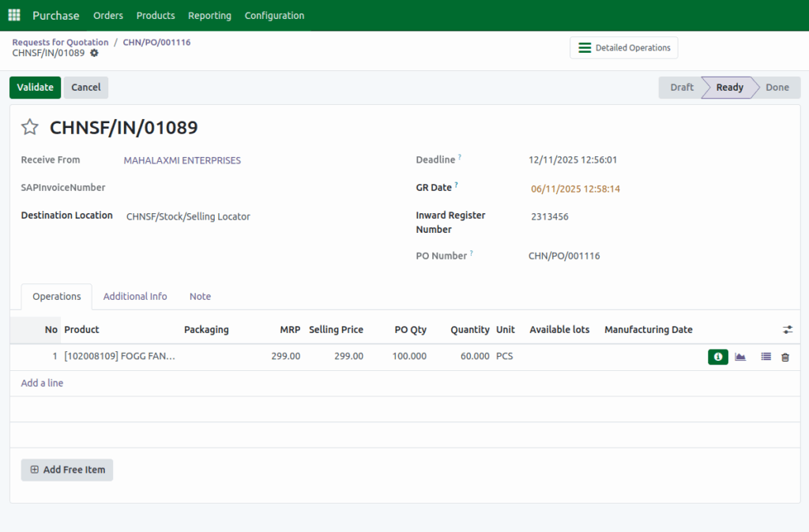Click Add a line in the operations table
Image resolution: width=809 pixels, height=532 pixels.
(42, 383)
